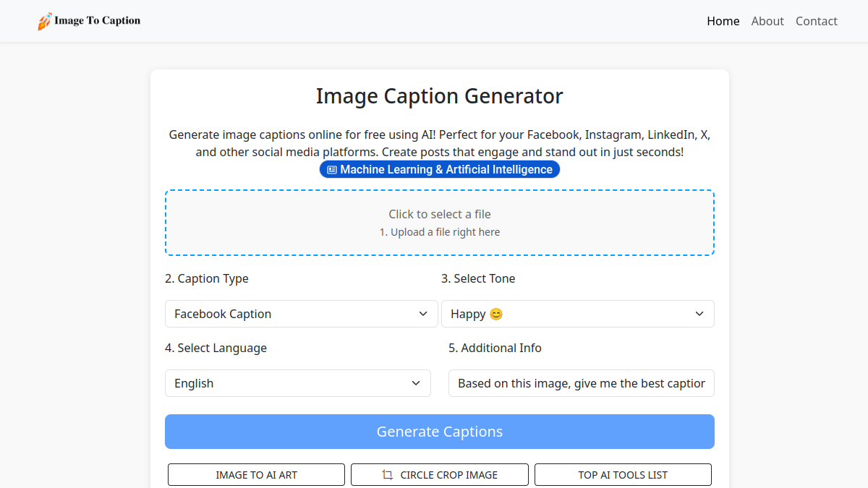Click the '1. Upload a file right here' text
The height and width of the screenshot is (488, 868).
(440, 232)
